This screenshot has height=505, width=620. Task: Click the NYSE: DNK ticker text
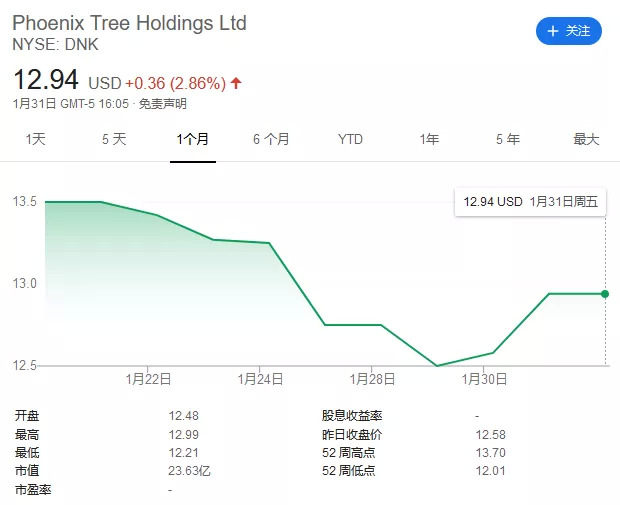pos(55,45)
